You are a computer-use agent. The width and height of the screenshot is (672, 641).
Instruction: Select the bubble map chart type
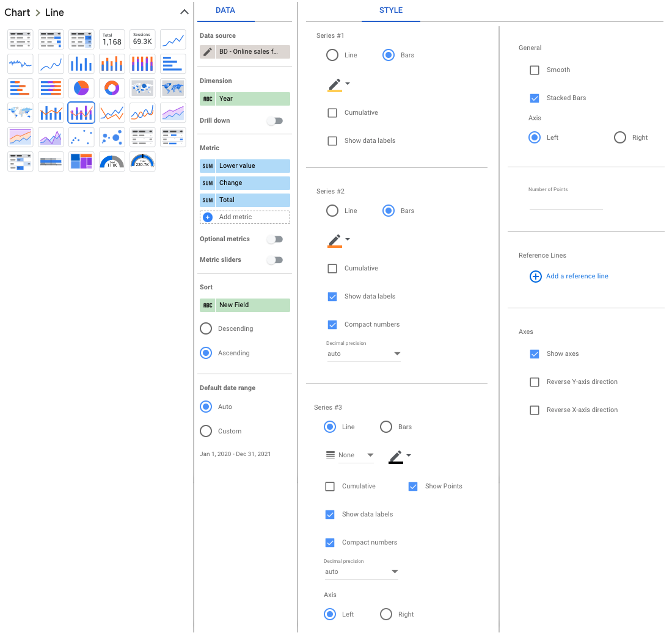[x=142, y=88]
